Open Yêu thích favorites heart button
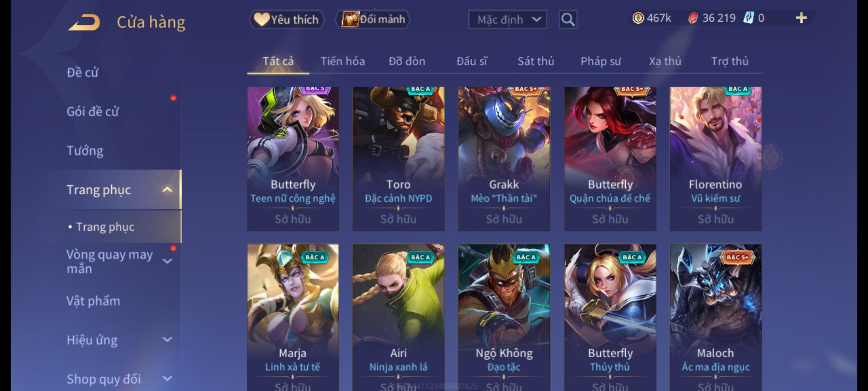868x391 pixels. (x=286, y=20)
